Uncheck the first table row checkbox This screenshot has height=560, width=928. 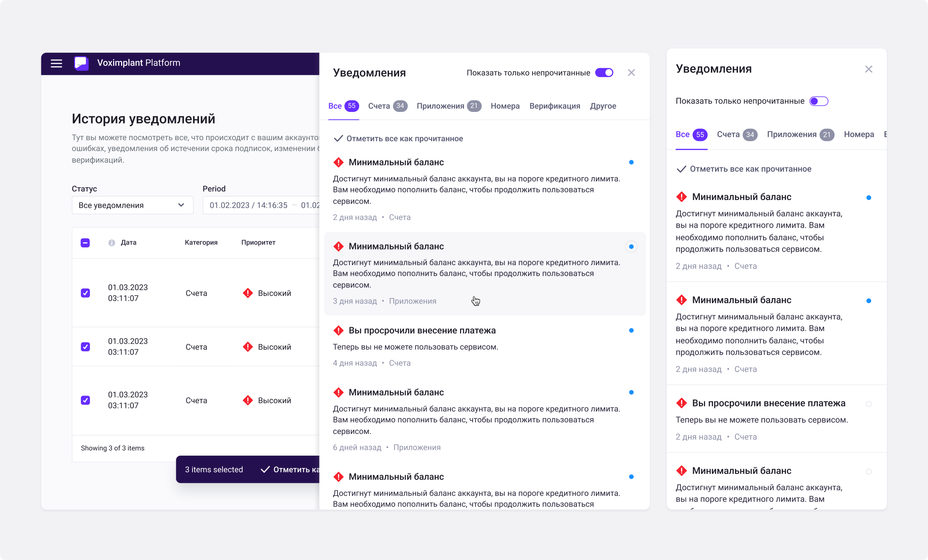[x=86, y=293]
